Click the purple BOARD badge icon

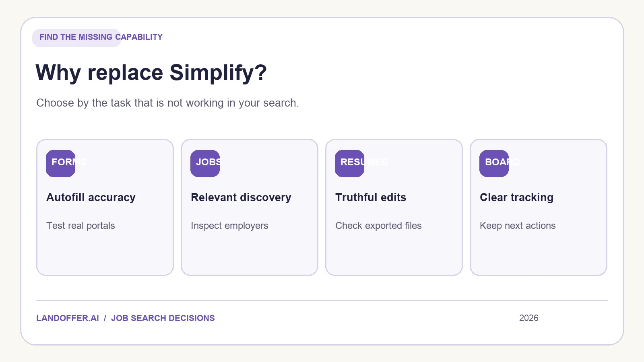click(x=494, y=163)
